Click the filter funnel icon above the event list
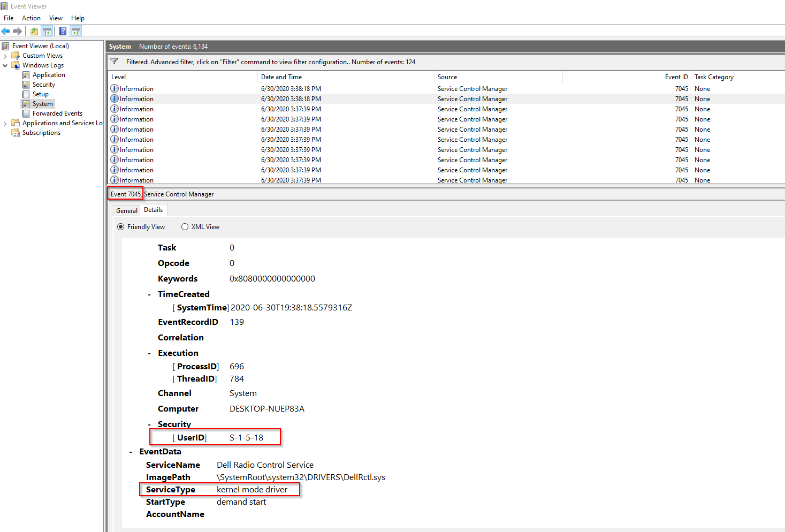785x532 pixels. tap(114, 62)
